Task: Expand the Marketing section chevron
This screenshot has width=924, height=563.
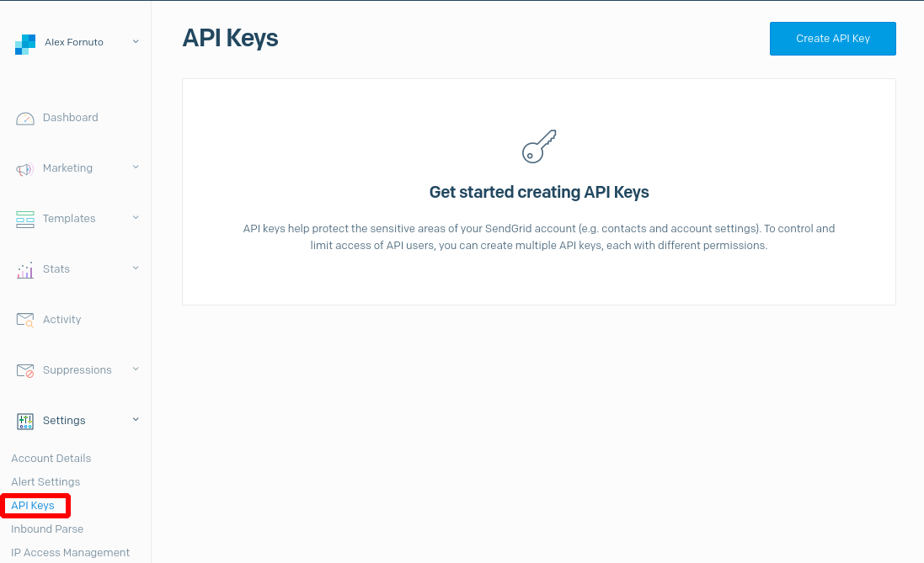Action: (136, 167)
